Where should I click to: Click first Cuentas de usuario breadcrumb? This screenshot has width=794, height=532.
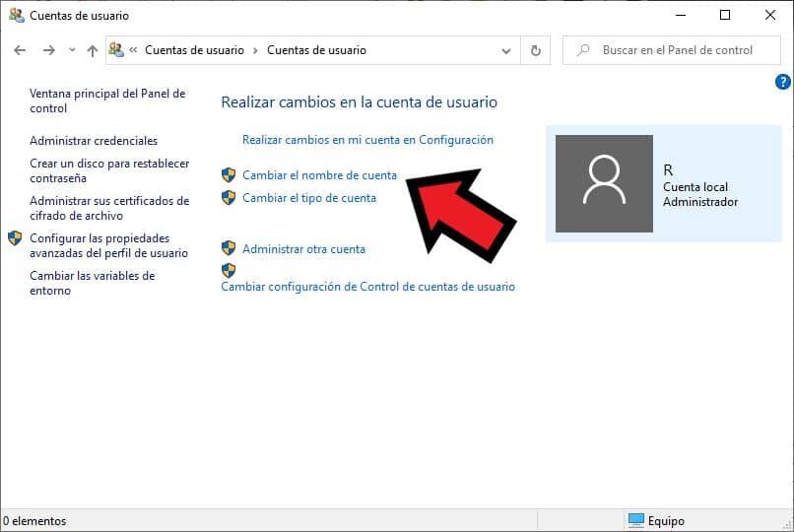click(194, 50)
